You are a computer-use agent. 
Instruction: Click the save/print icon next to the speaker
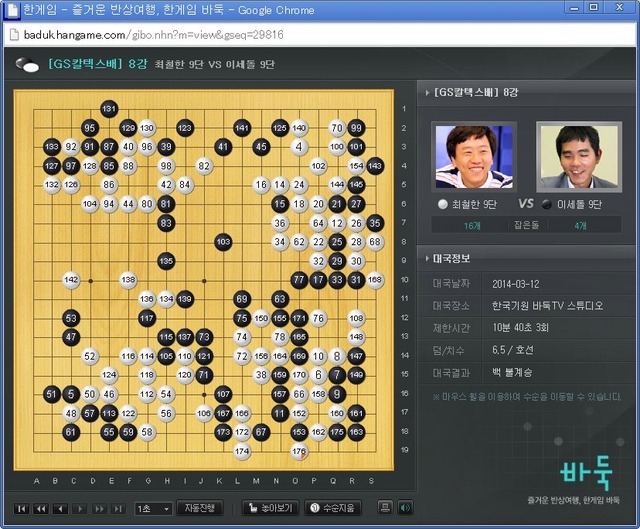click(384, 508)
